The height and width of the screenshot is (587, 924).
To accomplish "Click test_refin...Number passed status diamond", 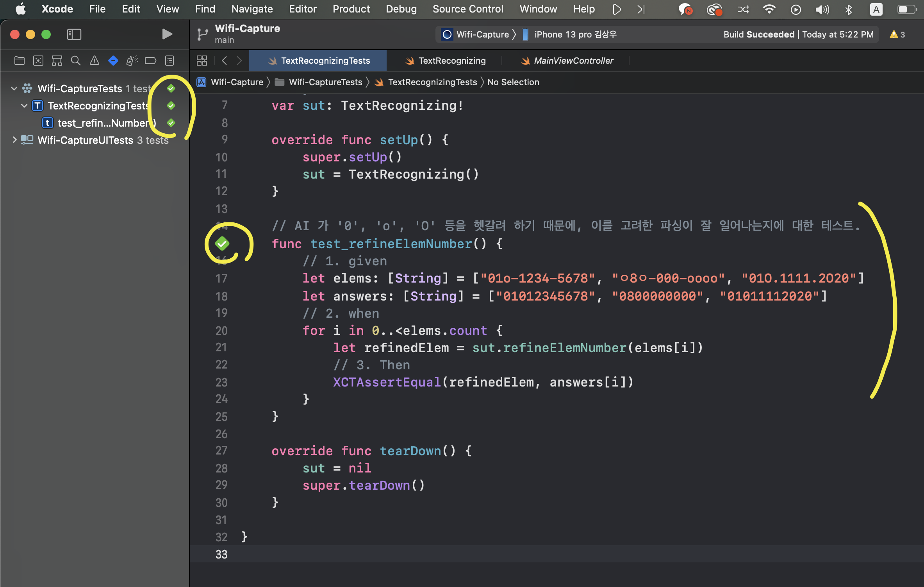I will 171,123.
